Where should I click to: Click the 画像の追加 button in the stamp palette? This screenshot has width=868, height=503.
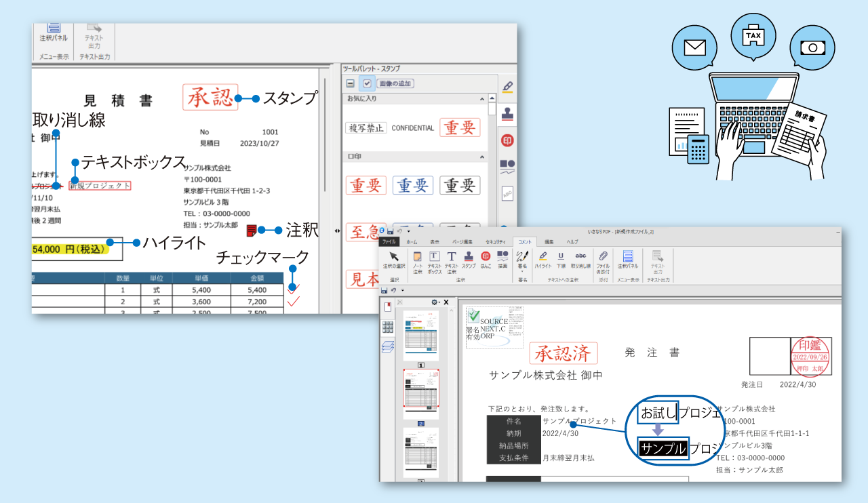395,83
